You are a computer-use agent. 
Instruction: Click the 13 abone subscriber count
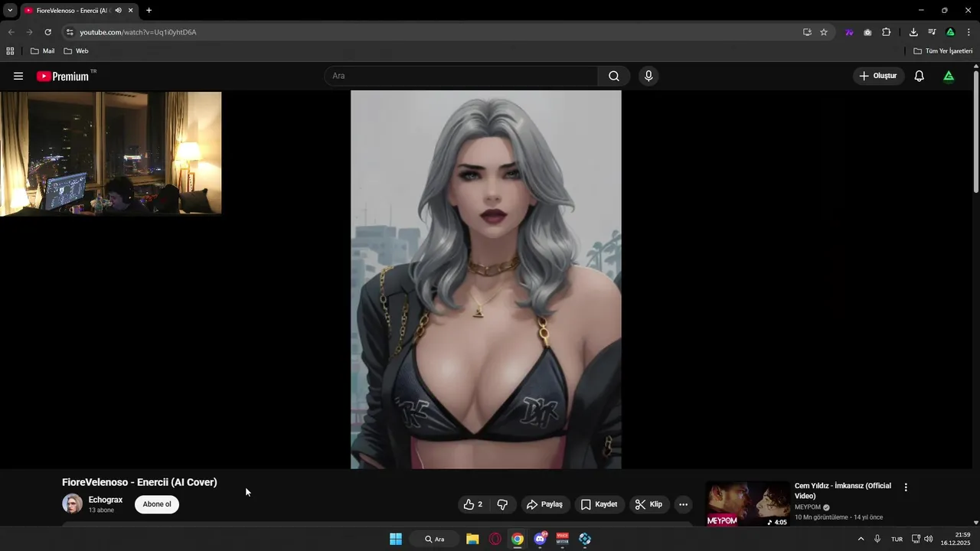pos(101,510)
